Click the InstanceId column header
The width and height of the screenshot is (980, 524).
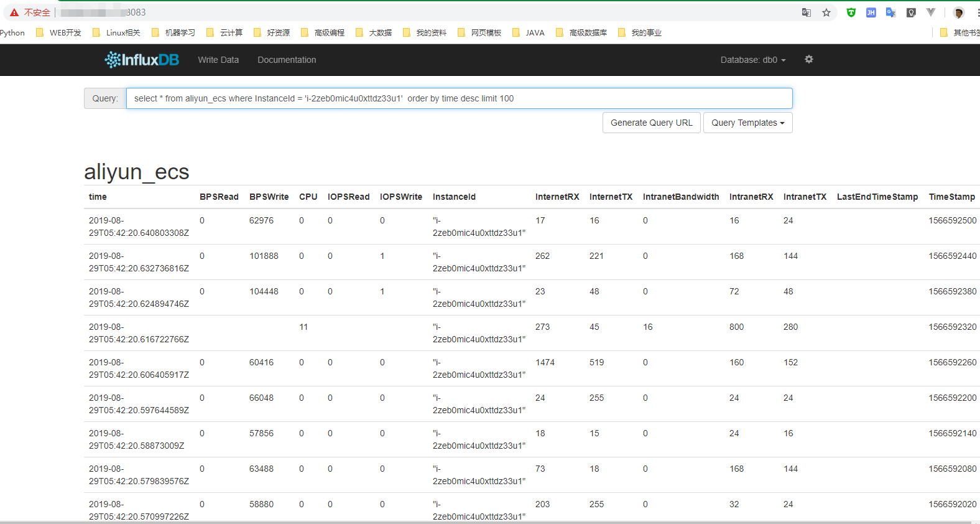pos(454,197)
